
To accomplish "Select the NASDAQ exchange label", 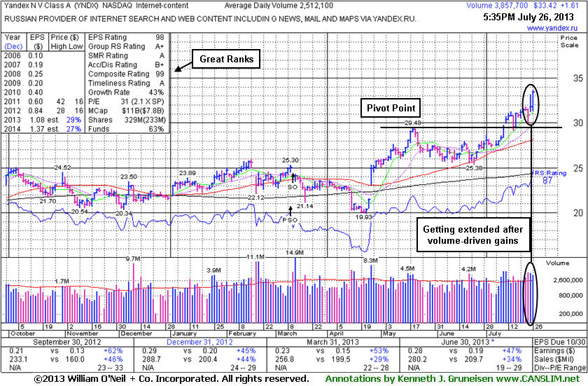I will point(118,6).
